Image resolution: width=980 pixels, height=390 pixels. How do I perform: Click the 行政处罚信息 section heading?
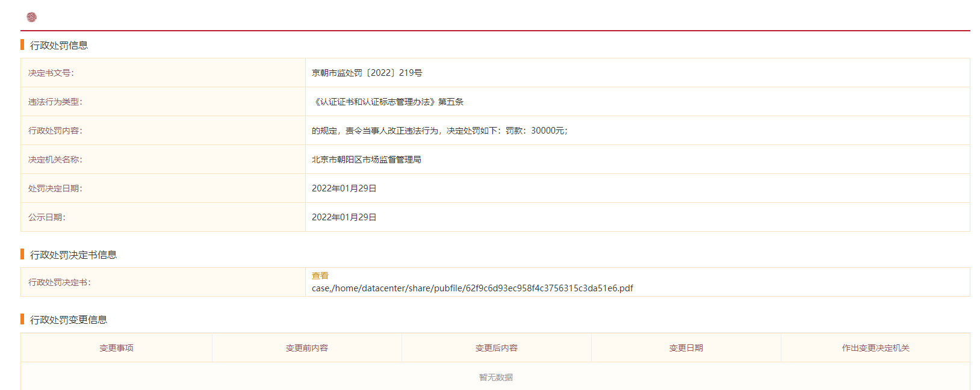[x=59, y=45]
